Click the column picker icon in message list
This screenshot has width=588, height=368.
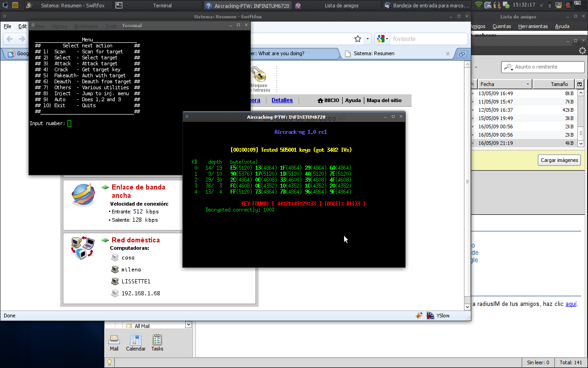tap(580, 84)
